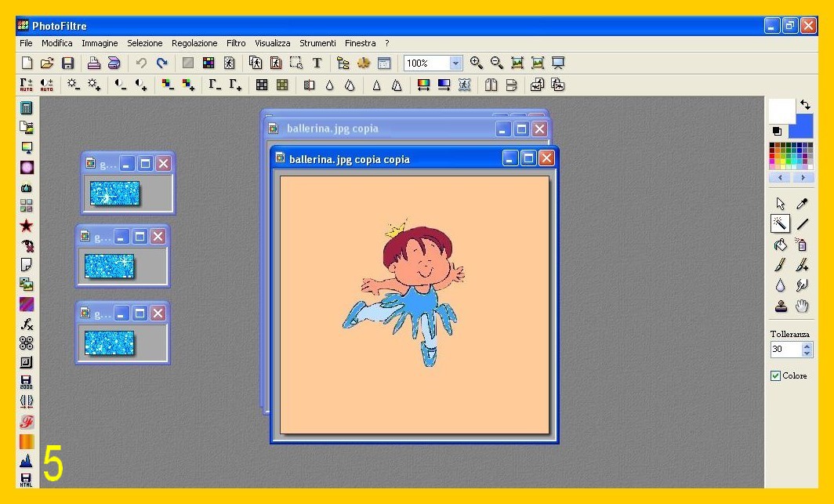Select the Magic Wand tool

click(780, 224)
